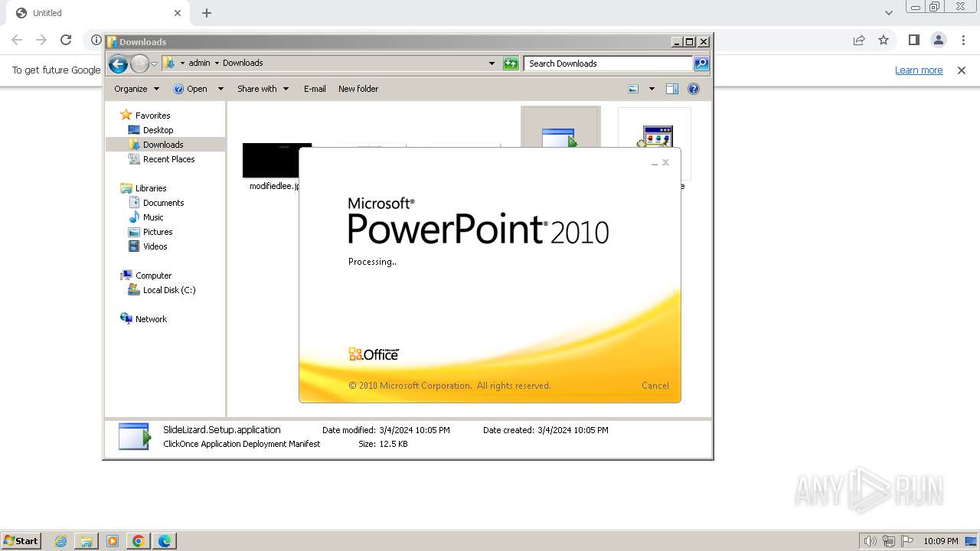Open address bar history dropdown arrow
Viewport: 980px width, 551px height.
pos(492,64)
